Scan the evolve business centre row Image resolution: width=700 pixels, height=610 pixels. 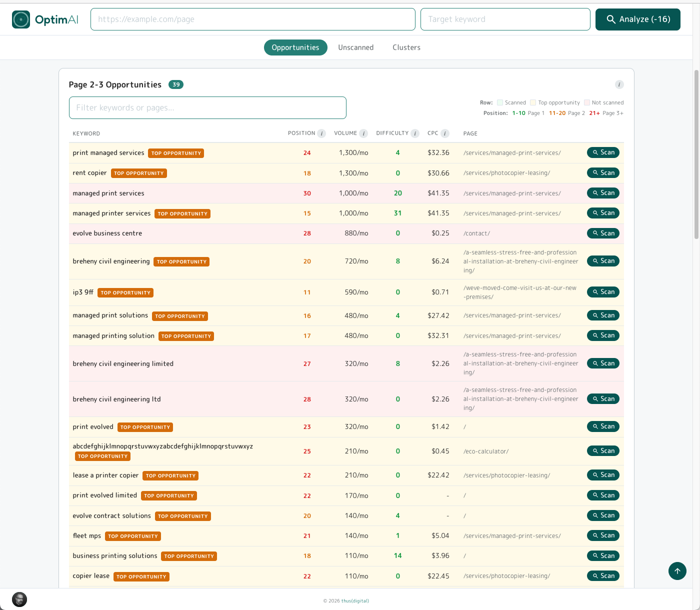[603, 233]
